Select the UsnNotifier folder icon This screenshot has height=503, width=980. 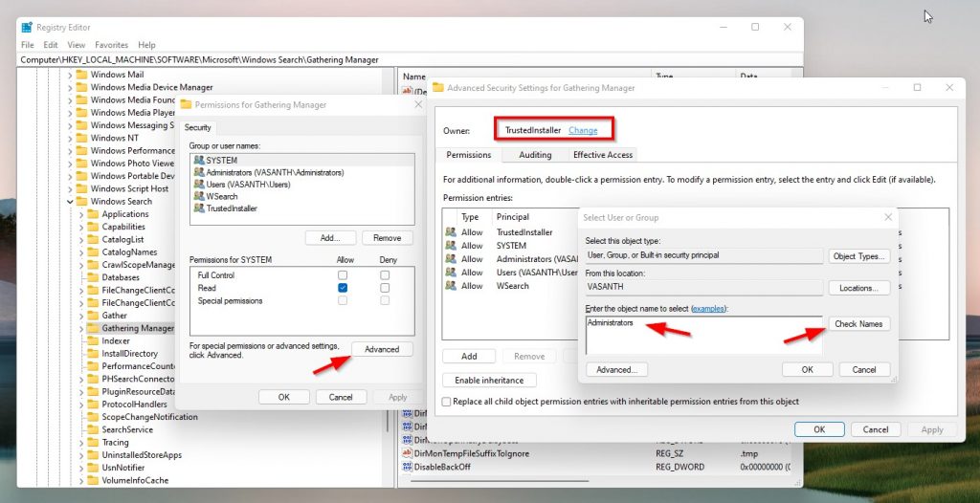(x=93, y=468)
